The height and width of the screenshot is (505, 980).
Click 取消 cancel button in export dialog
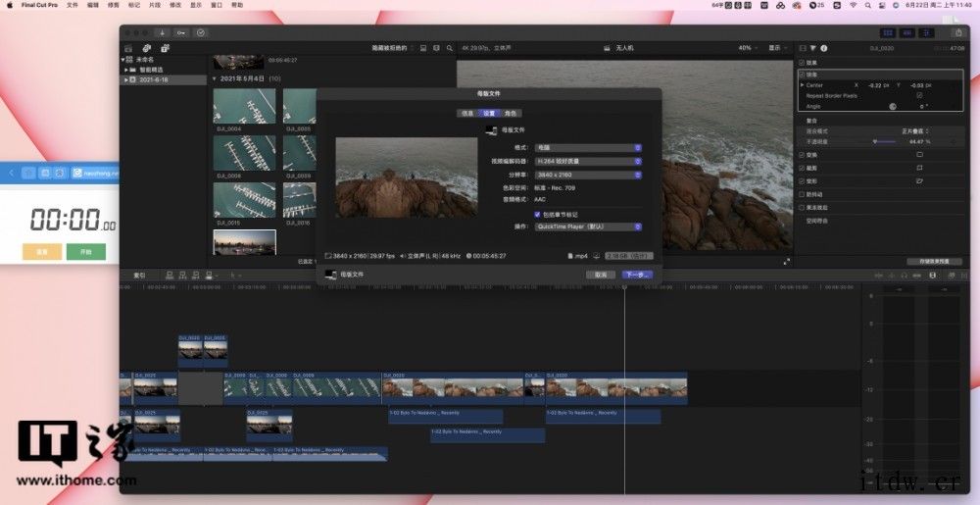coord(601,275)
